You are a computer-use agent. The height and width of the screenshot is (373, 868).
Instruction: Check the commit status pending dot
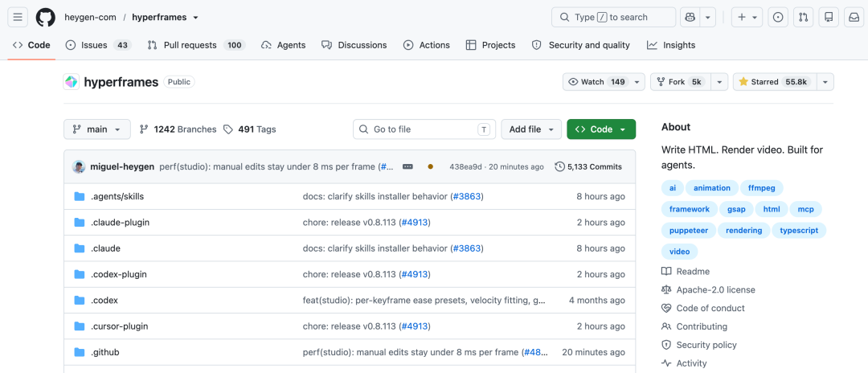click(x=431, y=166)
